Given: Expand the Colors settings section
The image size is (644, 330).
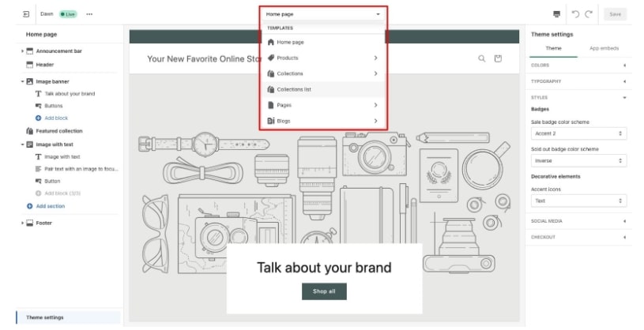Looking at the screenshot, I should pyautogui.click(x=578, y=66).
